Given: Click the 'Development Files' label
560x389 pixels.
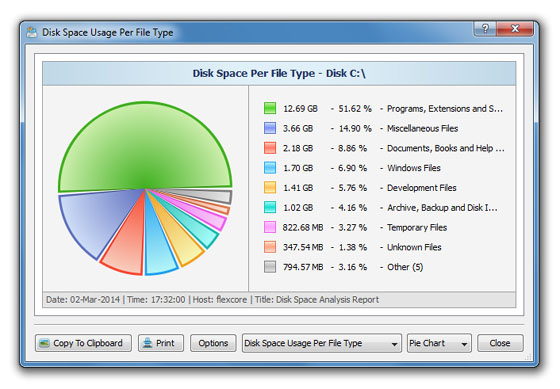Looking at the screenshot, I should coord(422,188).
